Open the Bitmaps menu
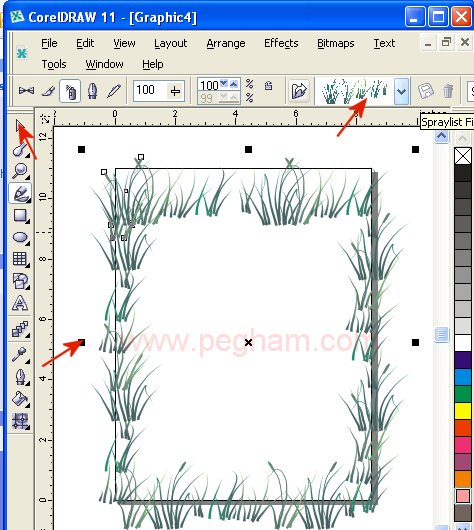The width and height of the screenshot is (474, 530). [336, 43]
